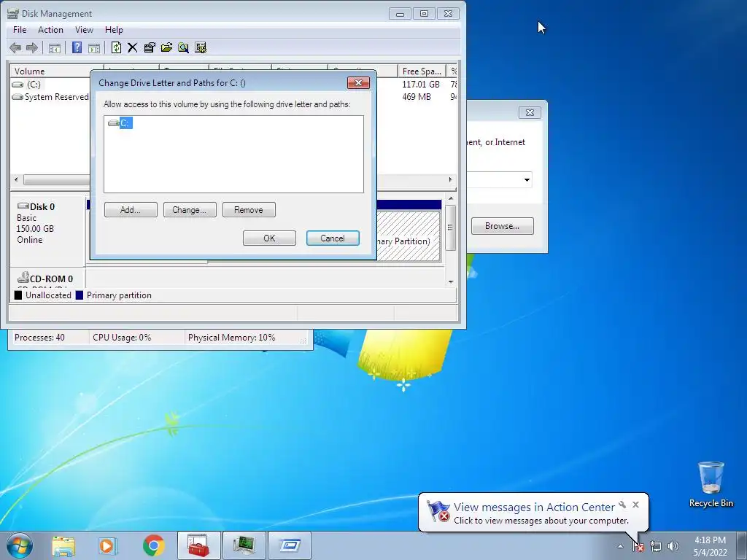Click the network tray icon

(x=656, y=546)
